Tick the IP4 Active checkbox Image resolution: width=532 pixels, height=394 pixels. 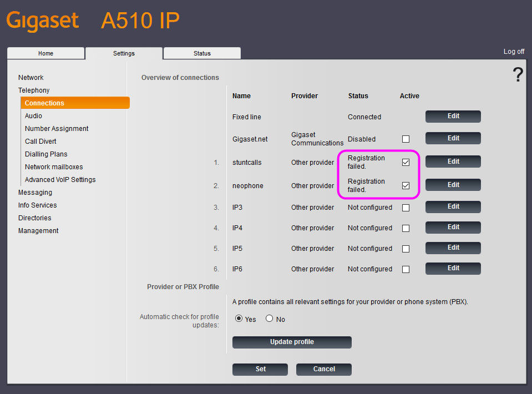click(406, 228)
